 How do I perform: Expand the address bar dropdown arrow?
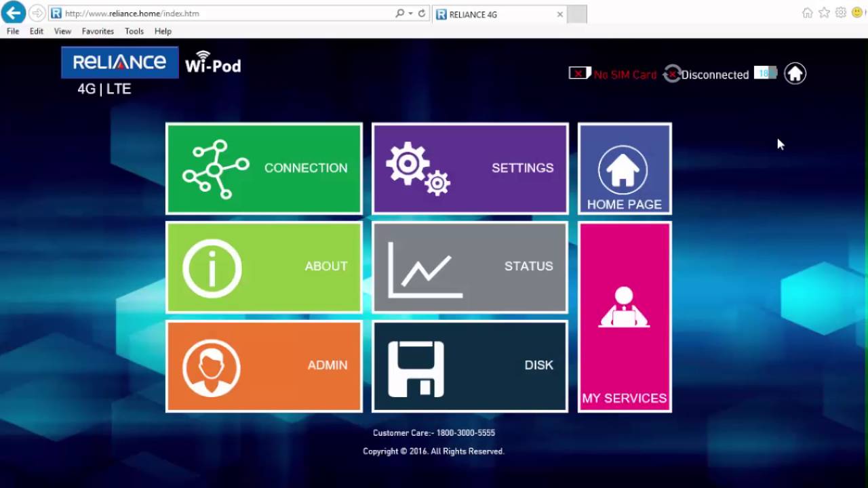point(410,14)
